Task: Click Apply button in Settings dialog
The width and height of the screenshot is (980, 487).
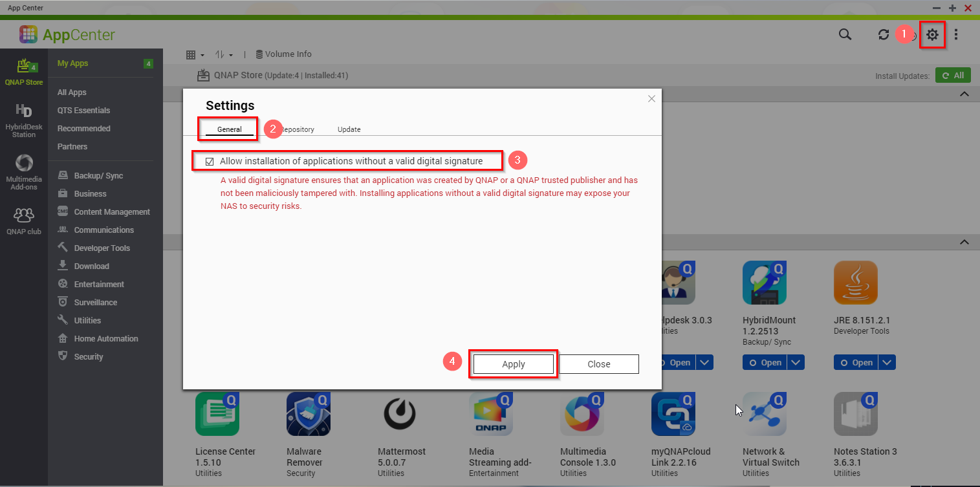Action: [x=514, y=364]
